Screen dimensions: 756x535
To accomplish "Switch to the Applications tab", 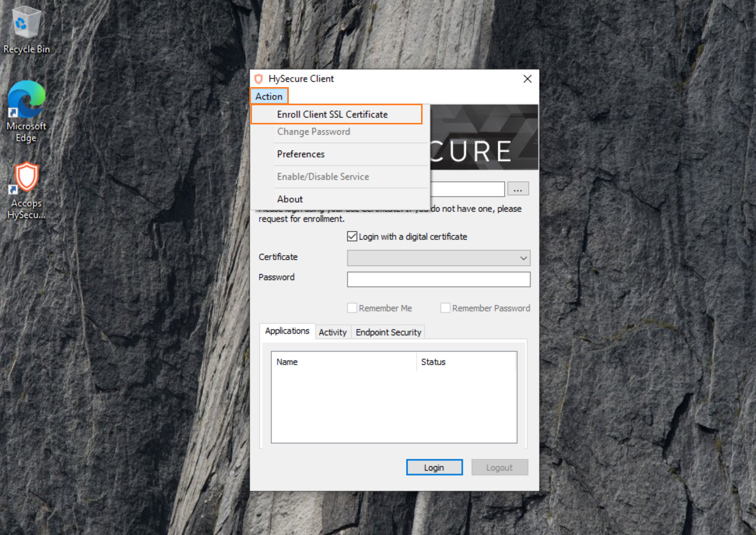I will coord(287,331).
